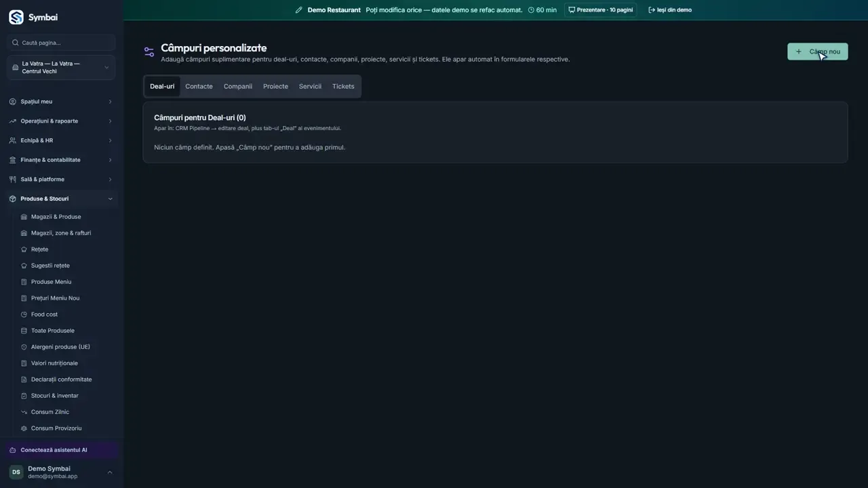Click the Declarații conformitate icon

(x=24, y=380)
